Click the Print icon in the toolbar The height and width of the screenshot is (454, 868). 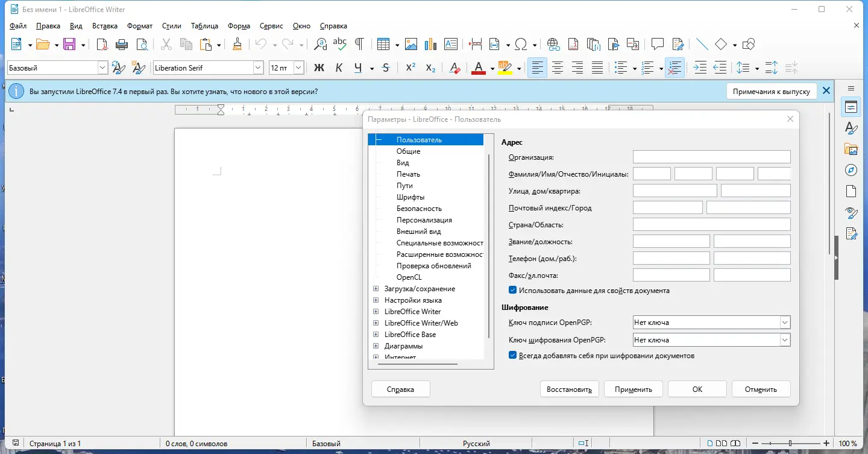pos(122,44)
